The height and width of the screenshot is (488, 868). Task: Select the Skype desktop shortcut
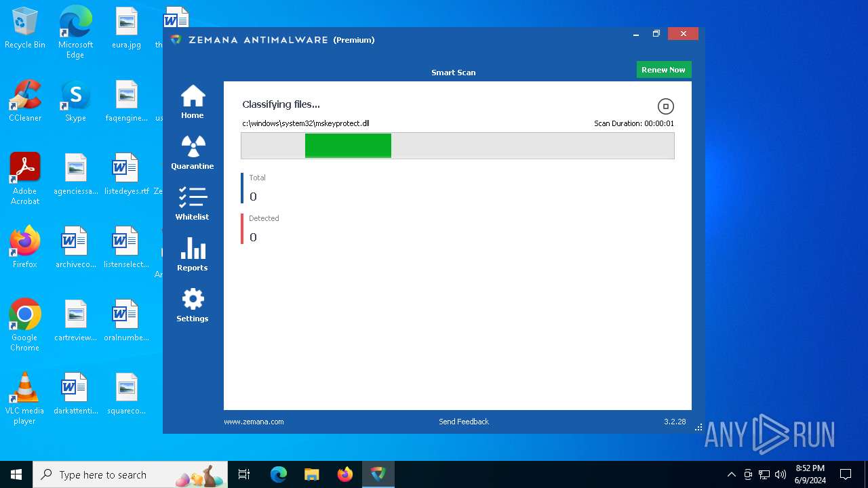tap(75, 102)
